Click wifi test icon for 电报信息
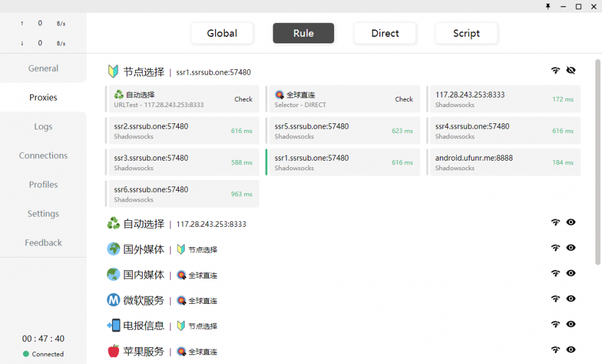 click(555, 324)
